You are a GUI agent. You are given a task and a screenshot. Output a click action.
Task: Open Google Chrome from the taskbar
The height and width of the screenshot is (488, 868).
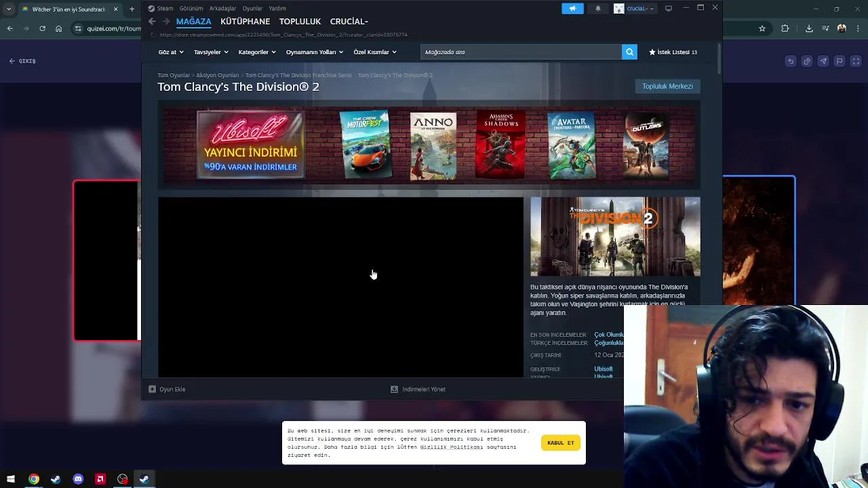[x=33, y=479]
